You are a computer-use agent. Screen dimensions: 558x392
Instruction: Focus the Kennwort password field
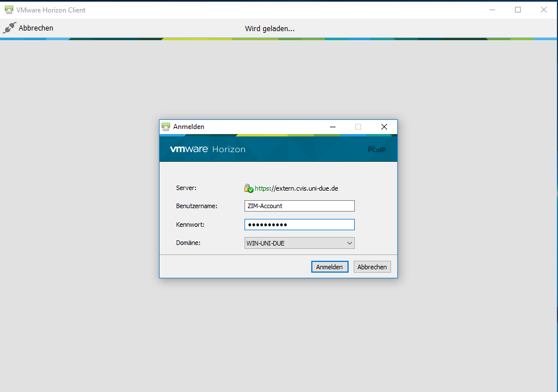(x=299, y=225)
